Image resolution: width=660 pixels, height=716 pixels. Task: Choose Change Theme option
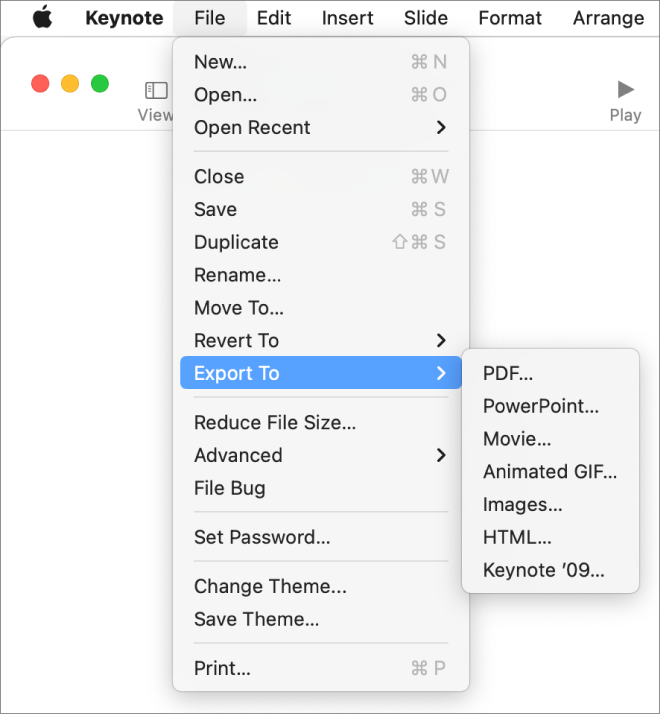coord(270,586)
